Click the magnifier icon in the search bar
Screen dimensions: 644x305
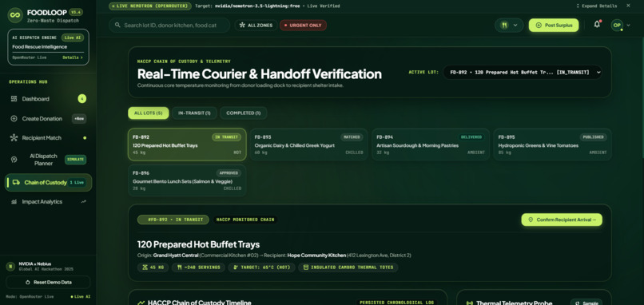pyautogui.click(x=117, y=25)
